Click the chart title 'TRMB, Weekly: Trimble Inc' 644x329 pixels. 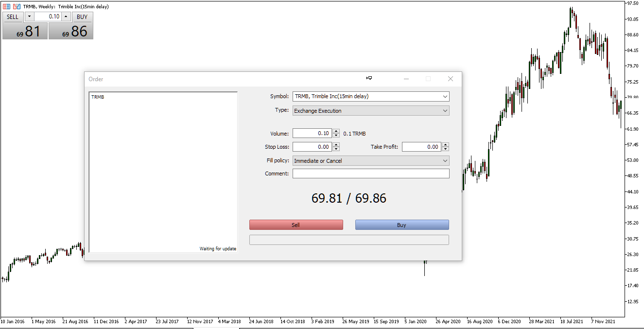click(66, 7)
